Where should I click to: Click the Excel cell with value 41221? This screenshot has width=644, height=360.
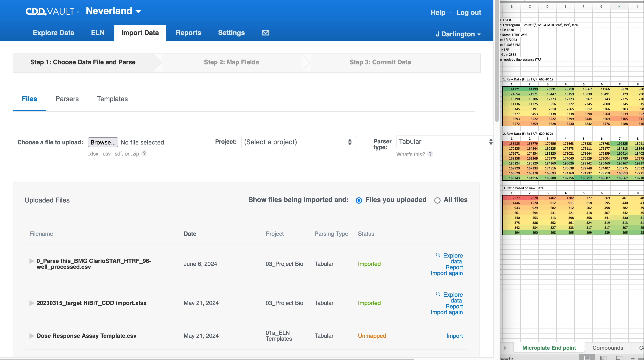511,89
